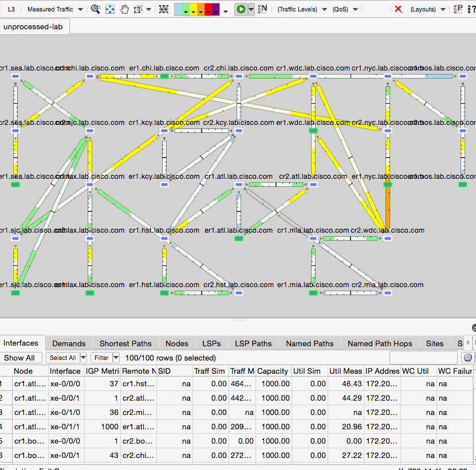
Task: Select the cr2.atl.lab.cisco.com node icon
Action: coord(313,185)
